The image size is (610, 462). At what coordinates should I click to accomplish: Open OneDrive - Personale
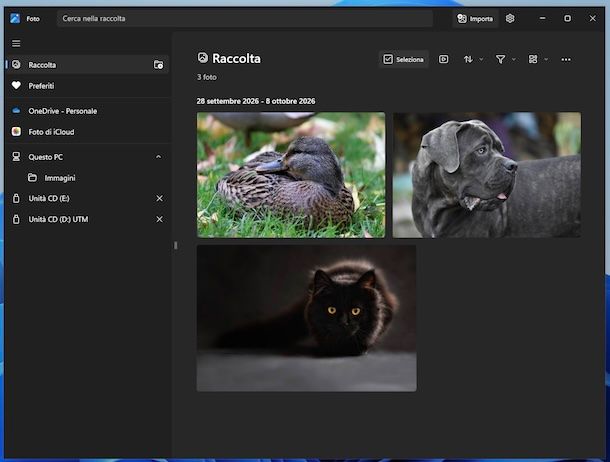[88, 111]
